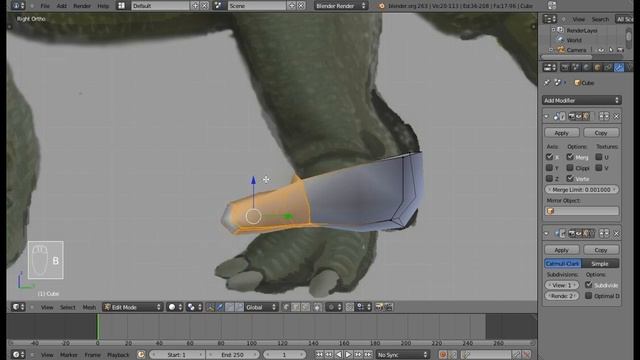Click the OpenGL render animation icon
640x360 pixels.
[389, 307]
